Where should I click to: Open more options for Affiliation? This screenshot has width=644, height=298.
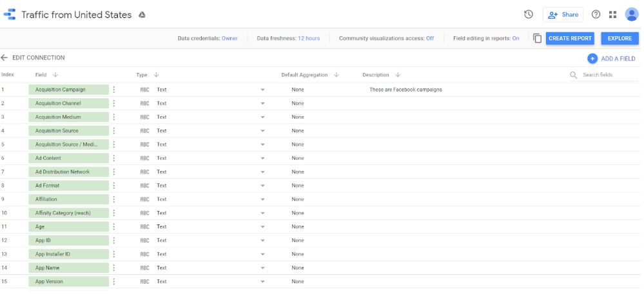(x=113, y=199)
